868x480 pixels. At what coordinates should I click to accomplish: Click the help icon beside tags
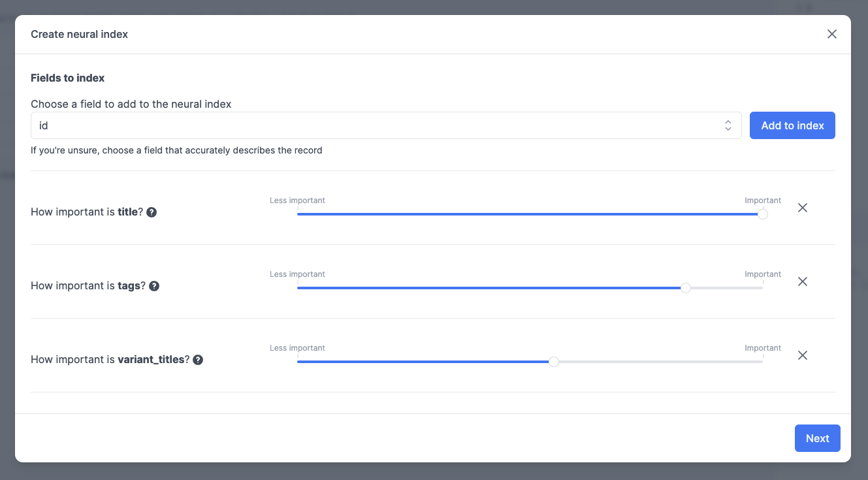(x=154, y=286)
